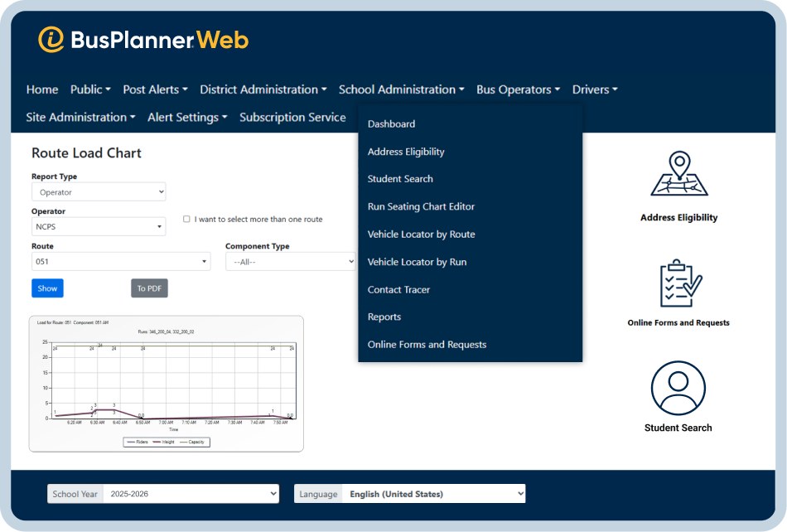Screen dimensions: 787x532
Task: Export chart with To PDF button
Action: [149, 288]
